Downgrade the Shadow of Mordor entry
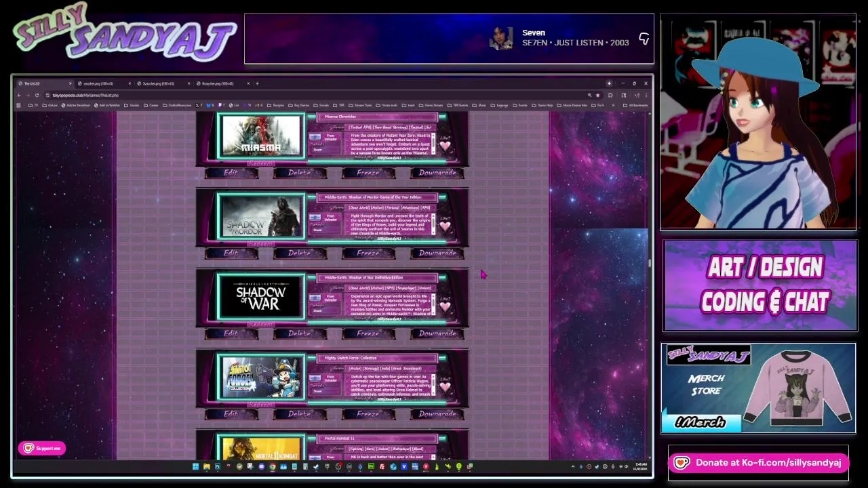The image size is (868, 488). (437, 253)
